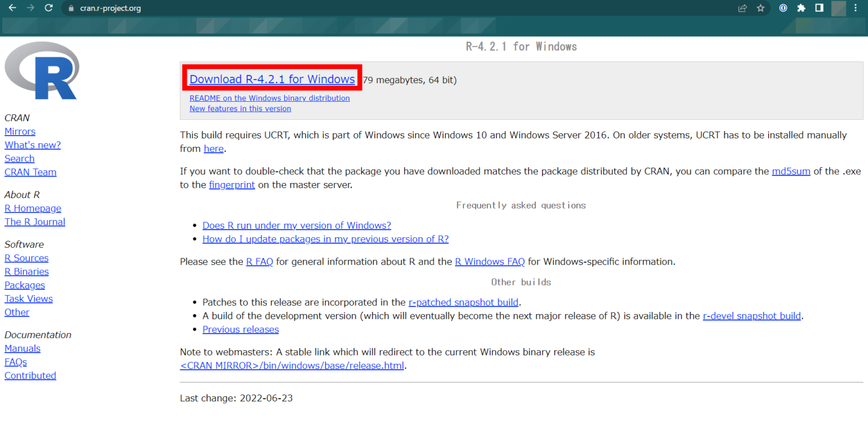Click the browser back arrow
This screenshot has width=868, height=438.
[x=12, y=8]
